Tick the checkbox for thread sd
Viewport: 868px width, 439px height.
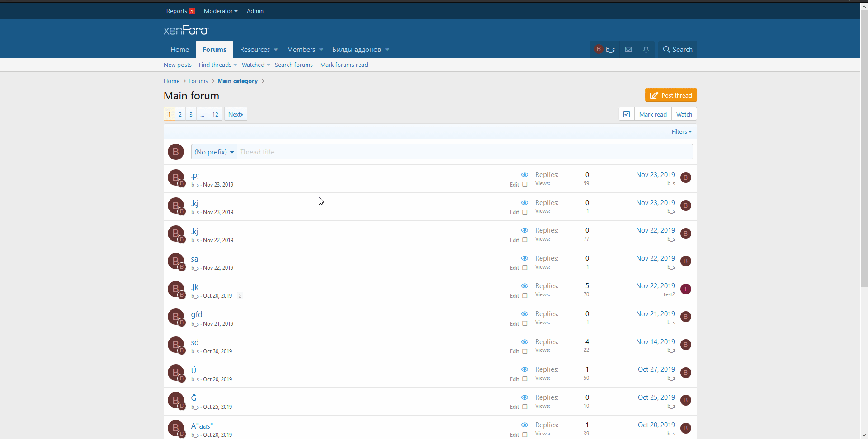pos(525,351)
